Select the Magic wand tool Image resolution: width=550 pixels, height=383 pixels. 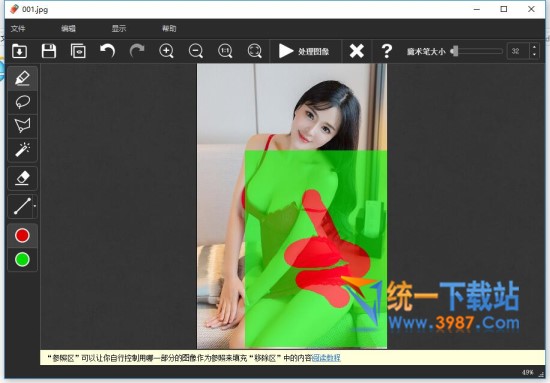click(22, 150)
